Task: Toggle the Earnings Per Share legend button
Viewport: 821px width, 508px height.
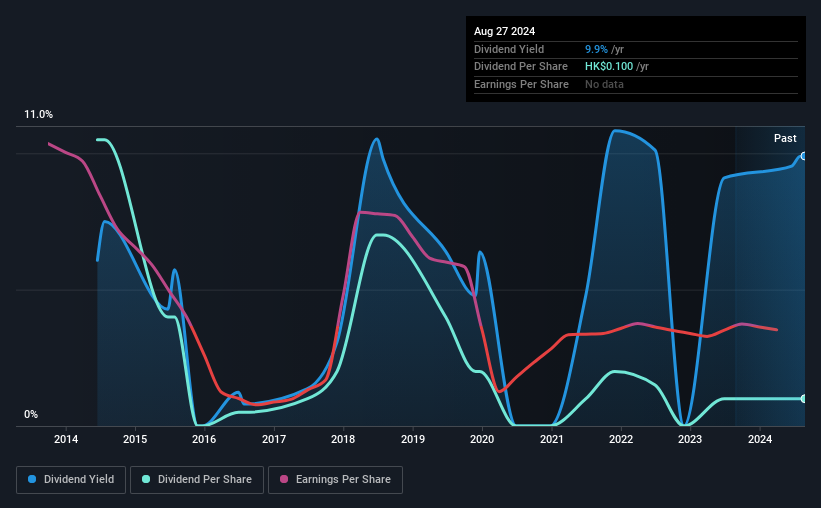Action: pos(335,480)
